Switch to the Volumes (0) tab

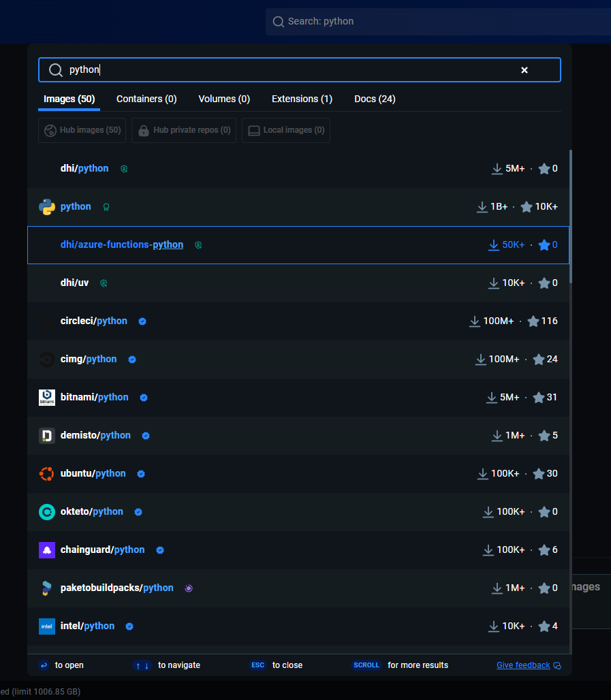(x=224, y=99)
